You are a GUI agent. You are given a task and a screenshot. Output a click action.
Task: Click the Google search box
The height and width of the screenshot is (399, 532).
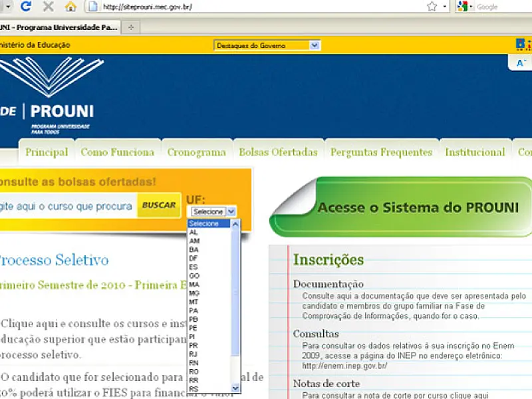pyautogui.click(x=504, y=7)
